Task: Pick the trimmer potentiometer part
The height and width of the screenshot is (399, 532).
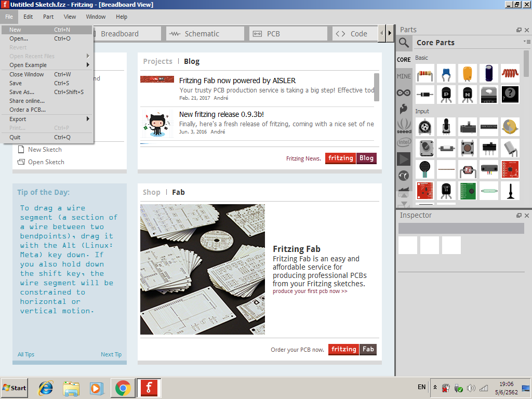Action: pos(425,127)
